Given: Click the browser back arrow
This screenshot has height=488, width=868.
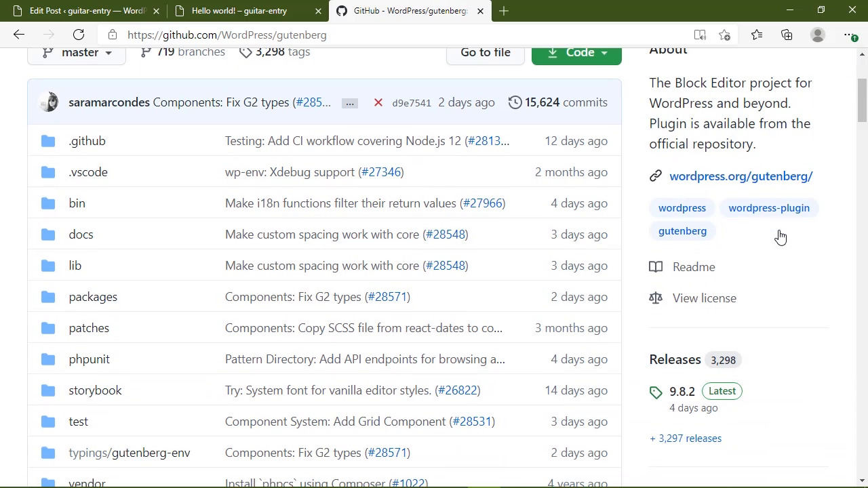Looking at the screenshot, I should point(19,35).
